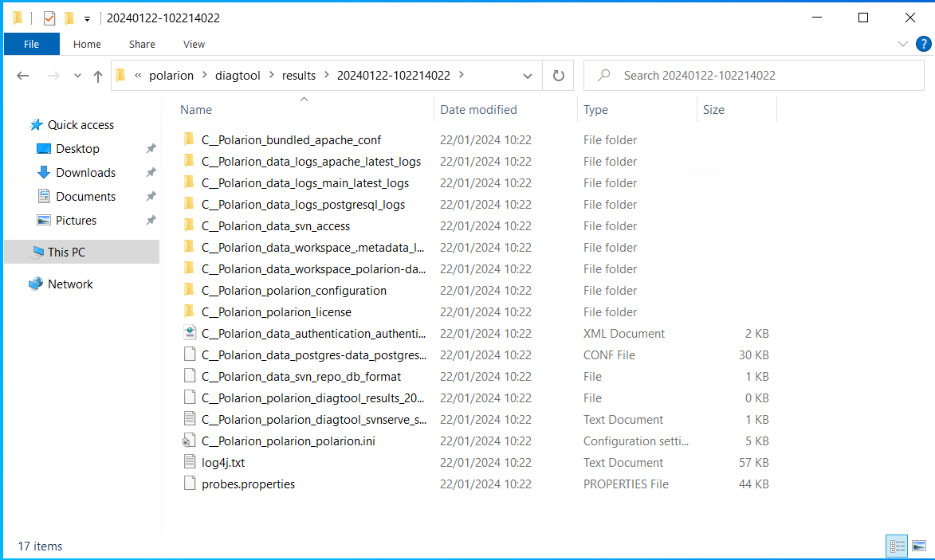Select Details view in the status bar

896,546
